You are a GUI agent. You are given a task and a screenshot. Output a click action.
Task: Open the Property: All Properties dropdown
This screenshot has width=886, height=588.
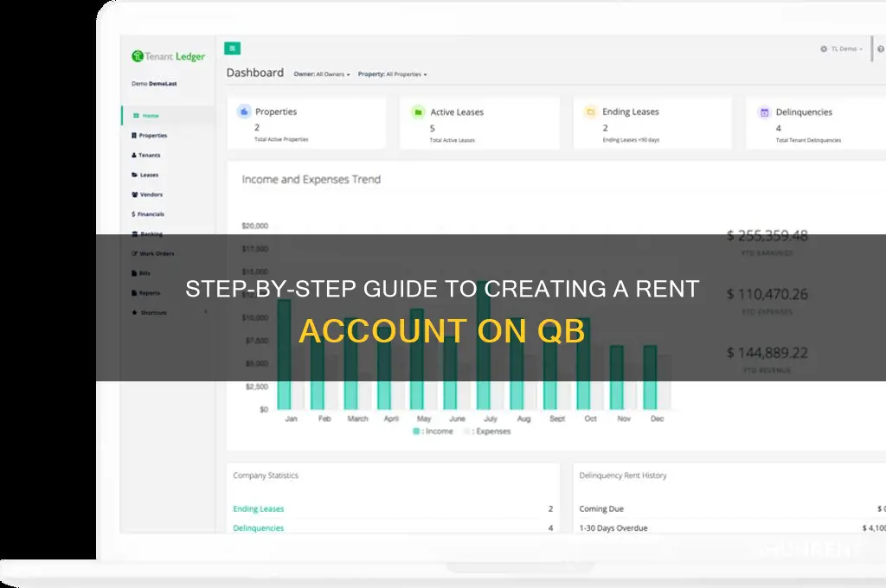392,74
